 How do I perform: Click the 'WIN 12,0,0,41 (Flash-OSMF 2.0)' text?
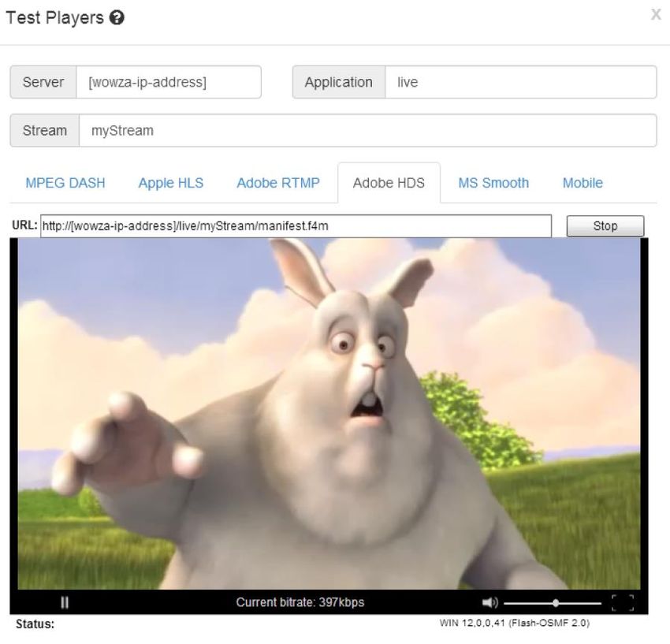(515, 623)
